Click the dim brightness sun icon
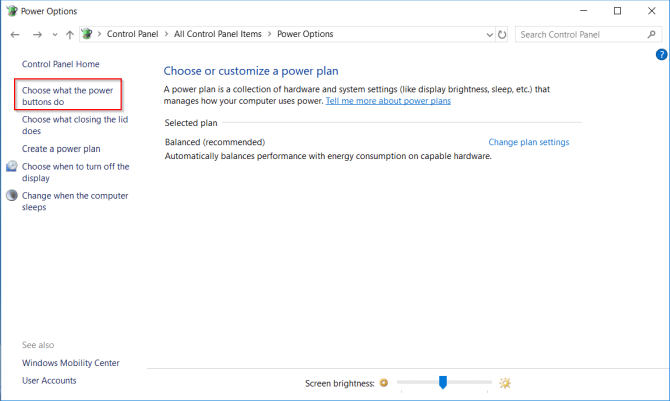The image size is (670, 401). 383,383
